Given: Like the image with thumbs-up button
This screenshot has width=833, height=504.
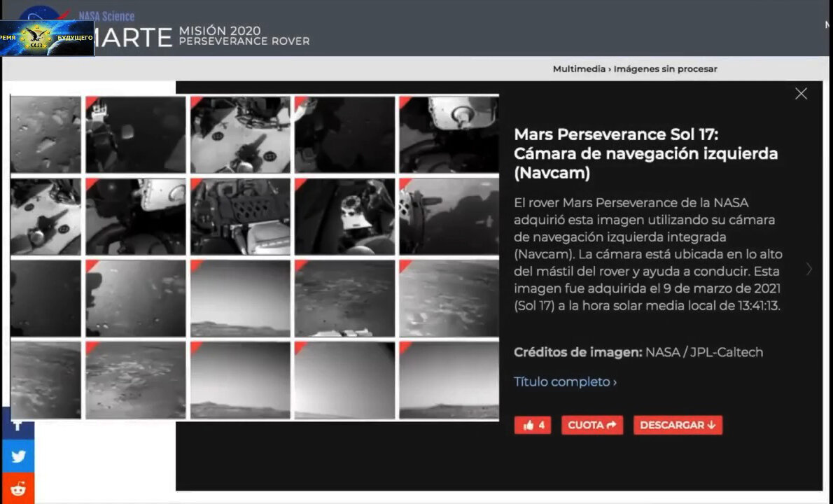Looking at the screenshot, I should (532, 425).
